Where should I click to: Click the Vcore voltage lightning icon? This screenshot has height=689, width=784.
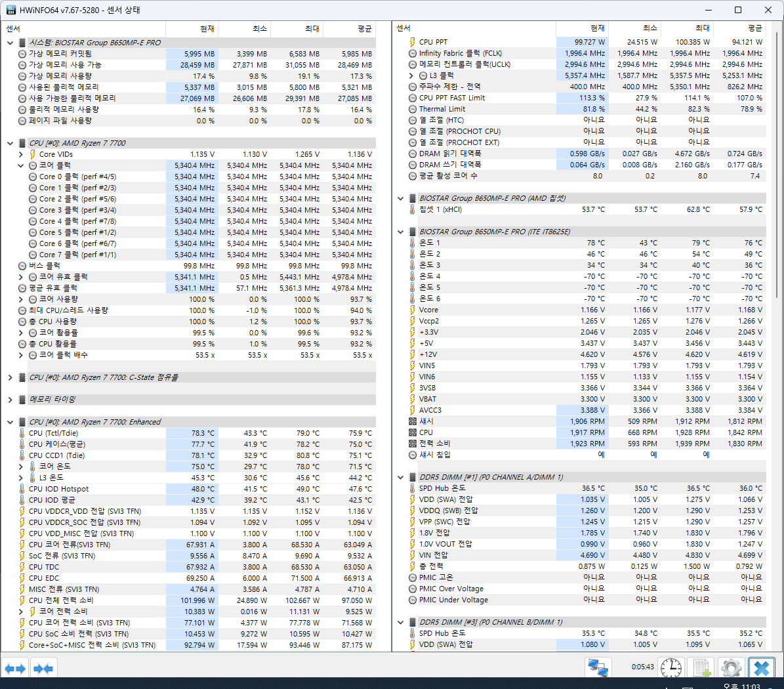413,310
